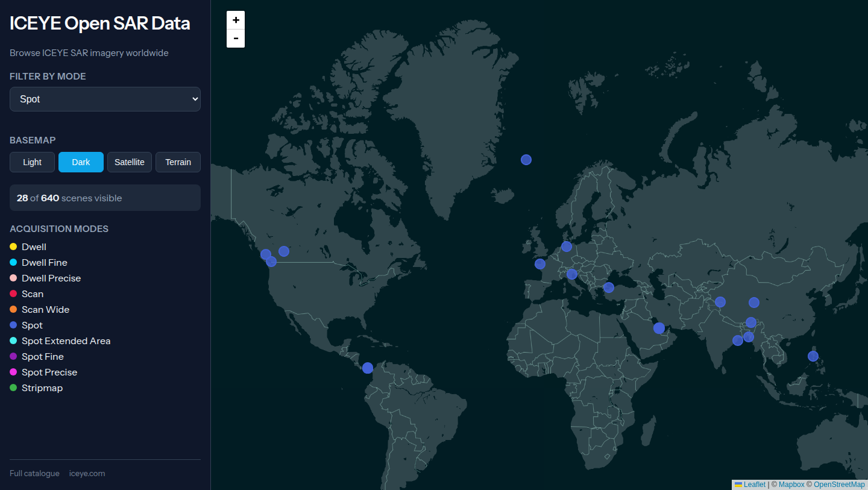The image size is (868, 490).
Task: Zoom in on the map
Action: click(x=236, y=20)
